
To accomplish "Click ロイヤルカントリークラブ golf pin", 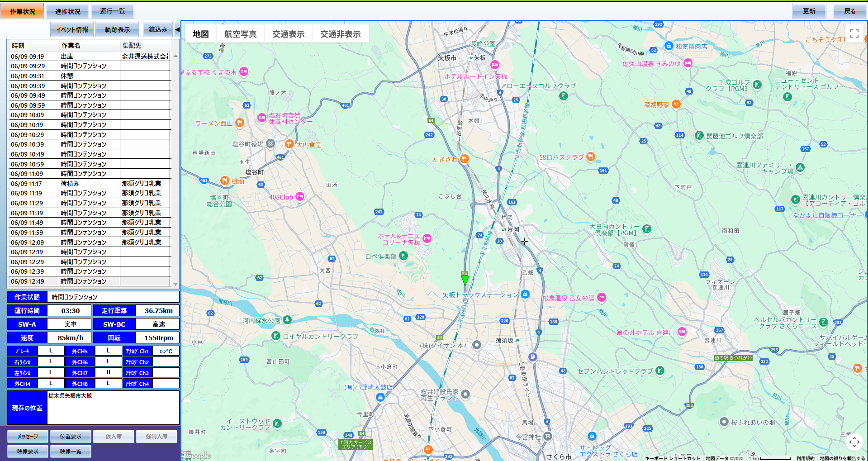I will [275, 336].
